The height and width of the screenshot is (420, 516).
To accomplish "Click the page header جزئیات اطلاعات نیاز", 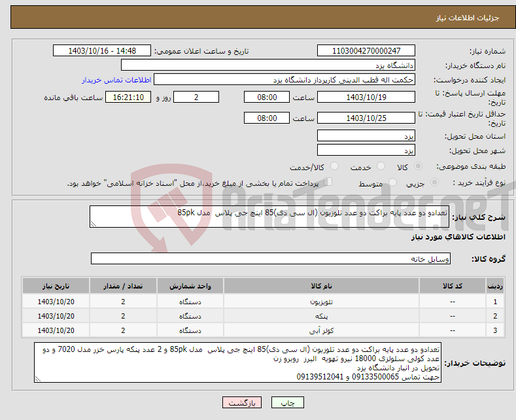I will click(x=468, y=18).
